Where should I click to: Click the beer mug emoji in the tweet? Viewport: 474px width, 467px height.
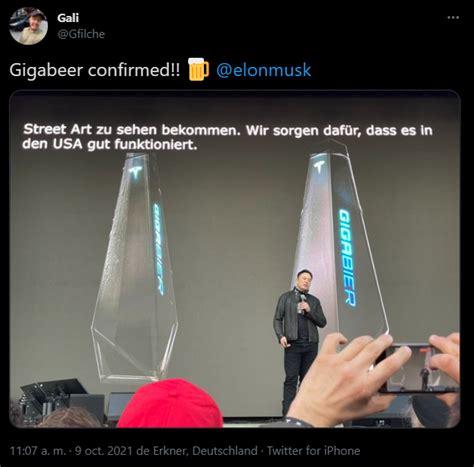coord(198,69)
